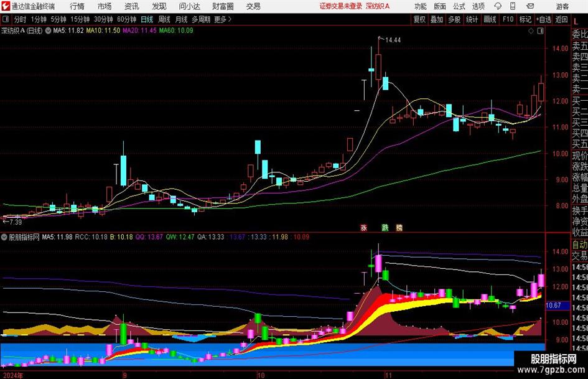Click the 游客 user label
This screenshot has width=588, height=379.
click(562, 6)
